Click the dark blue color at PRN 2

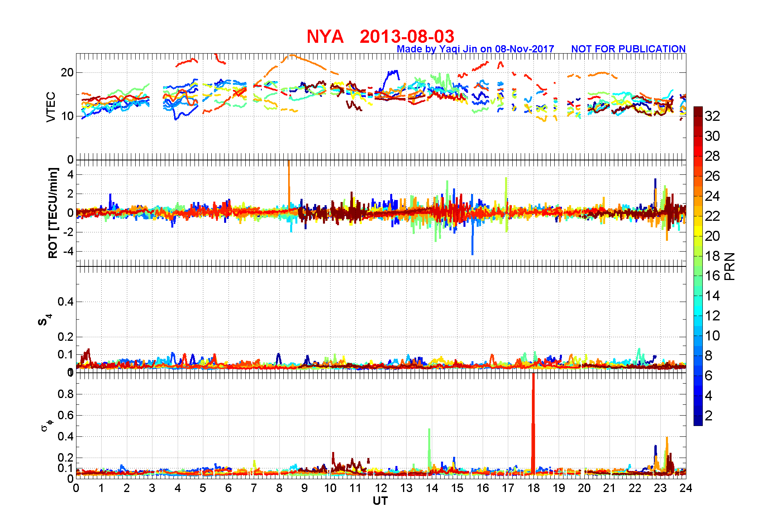click(698, 416)
